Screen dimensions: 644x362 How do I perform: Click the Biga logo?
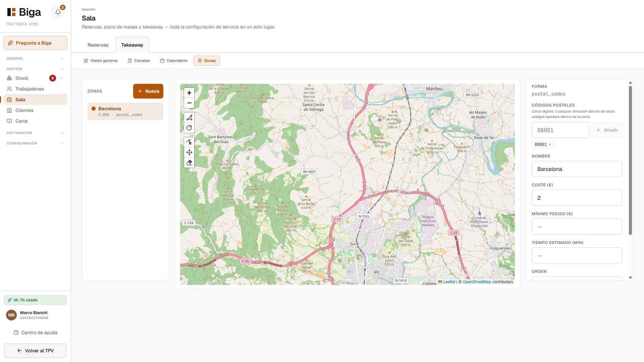pos(24,12)
